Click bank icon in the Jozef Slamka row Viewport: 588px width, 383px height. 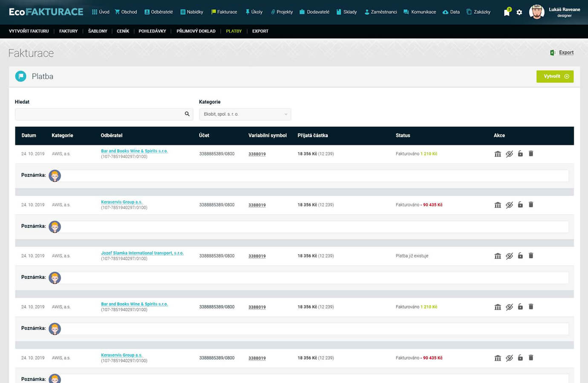point(497,256)
